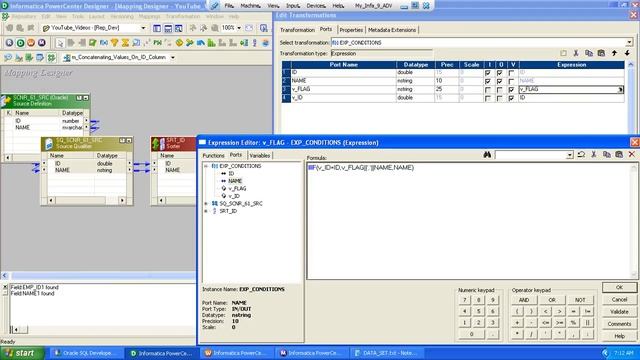Toggle the output checkbox for ID port
The width and height of the screenshot is (640, 360).
(500, 73)
